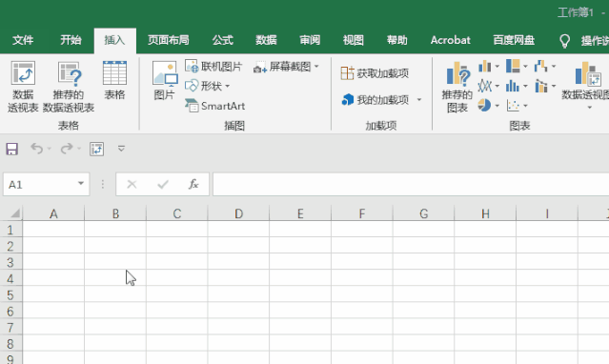Insert a PivotTable (数据透视表)
Screen dimensions: 609x364
23,87
